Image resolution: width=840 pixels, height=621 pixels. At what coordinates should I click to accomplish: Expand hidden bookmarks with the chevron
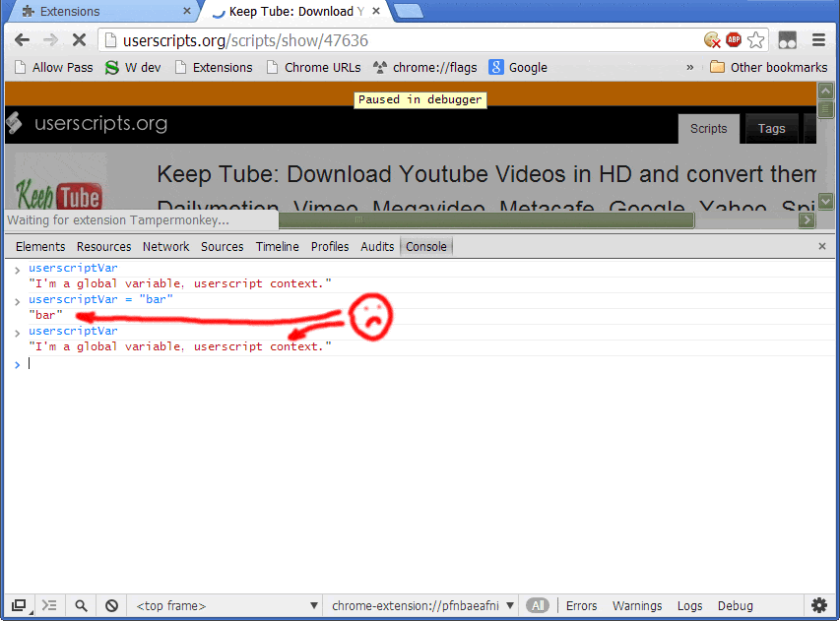tap(690, 68)
